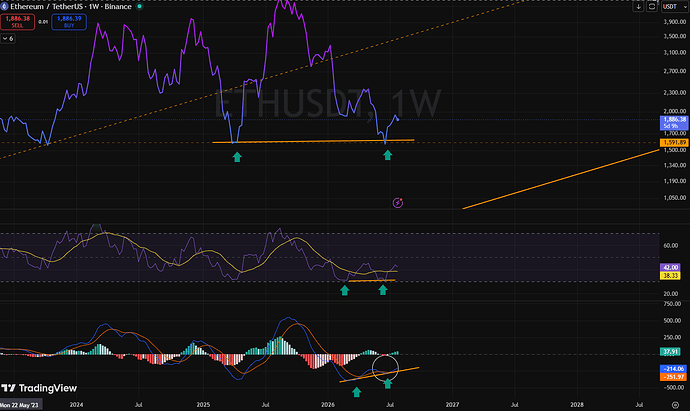
Task: Open the USDT currency dropdown
Action: [x=674, y=7]
